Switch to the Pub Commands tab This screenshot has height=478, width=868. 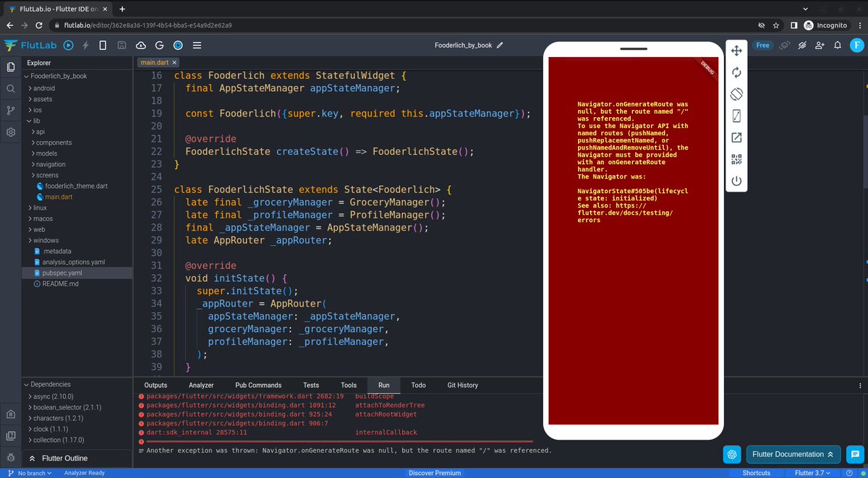coord(258,385)
